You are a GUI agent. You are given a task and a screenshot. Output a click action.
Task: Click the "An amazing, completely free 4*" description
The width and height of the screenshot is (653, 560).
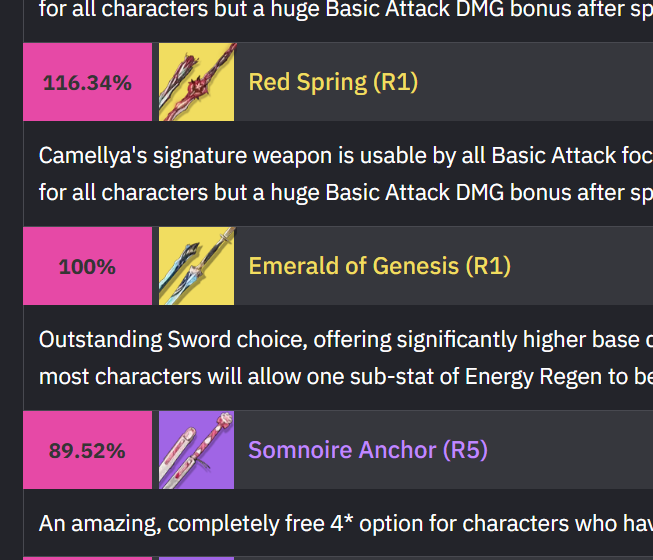[346, 524]
